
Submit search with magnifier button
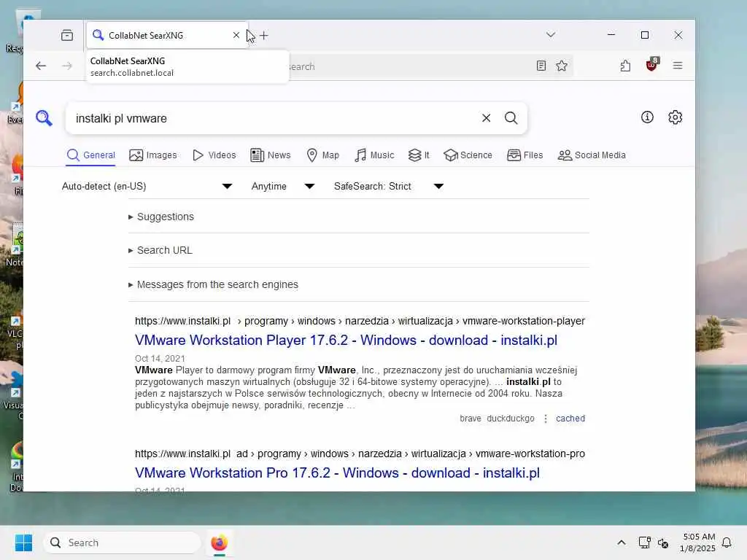(x=511, y=118)
